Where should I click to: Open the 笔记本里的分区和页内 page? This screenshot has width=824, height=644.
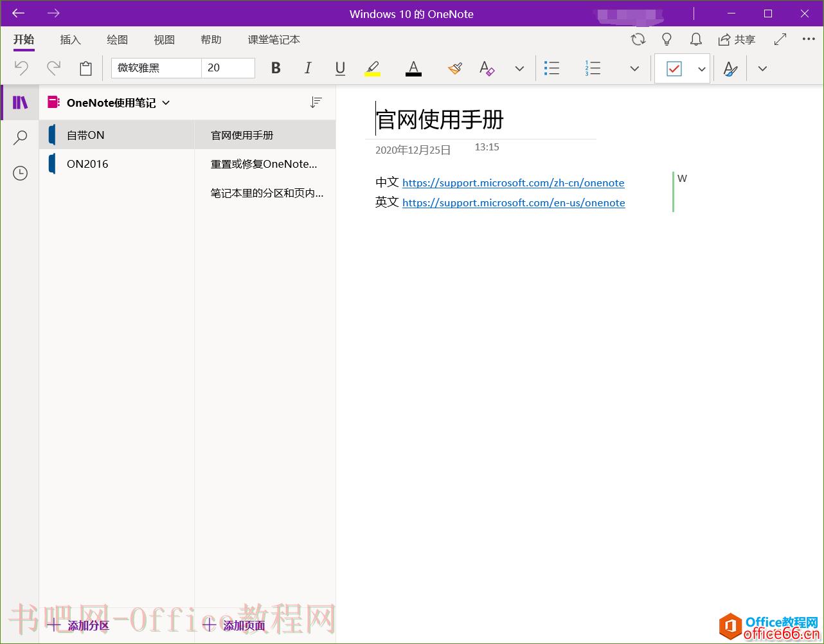coord(265,193)
